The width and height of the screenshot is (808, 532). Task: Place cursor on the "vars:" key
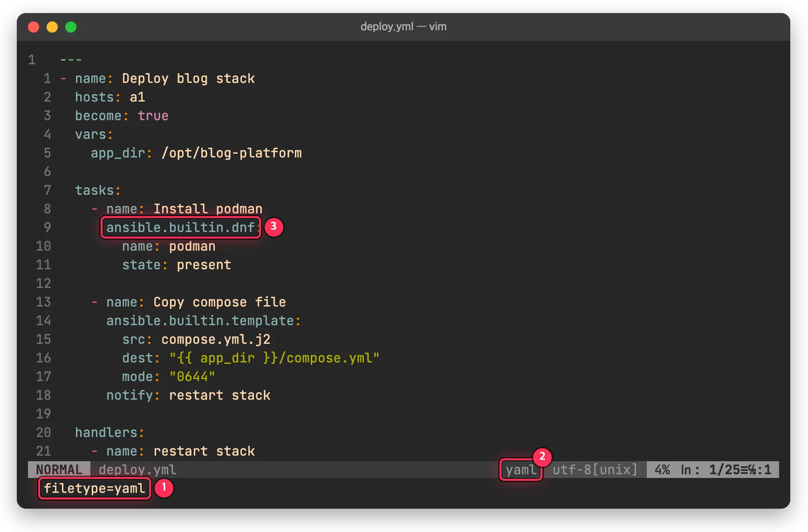point(94,134)
